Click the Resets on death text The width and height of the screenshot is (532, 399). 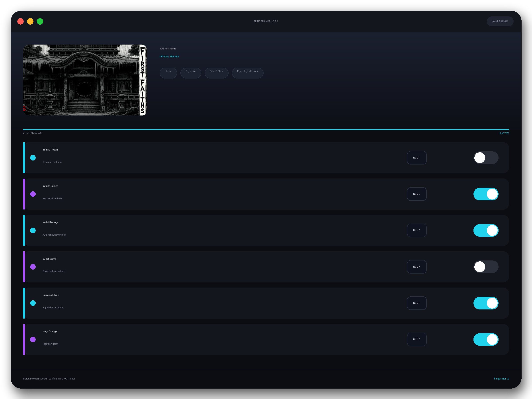tap(50, 344)
